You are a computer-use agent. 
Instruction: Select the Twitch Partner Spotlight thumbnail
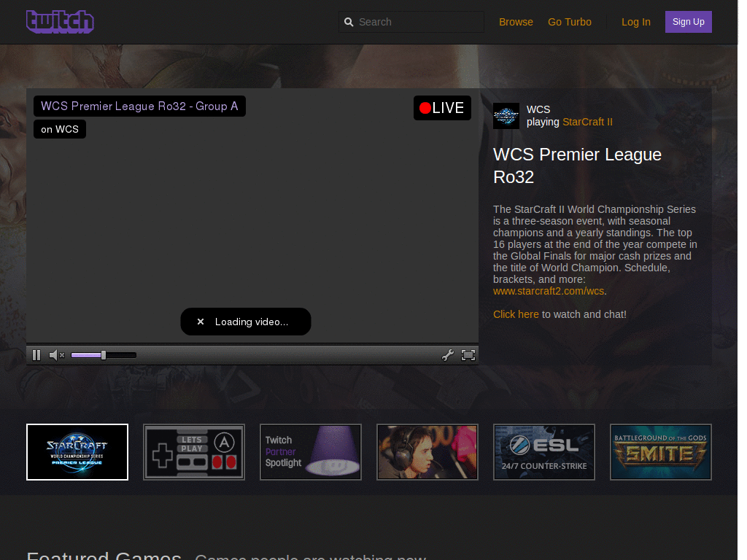coord(311,452)
